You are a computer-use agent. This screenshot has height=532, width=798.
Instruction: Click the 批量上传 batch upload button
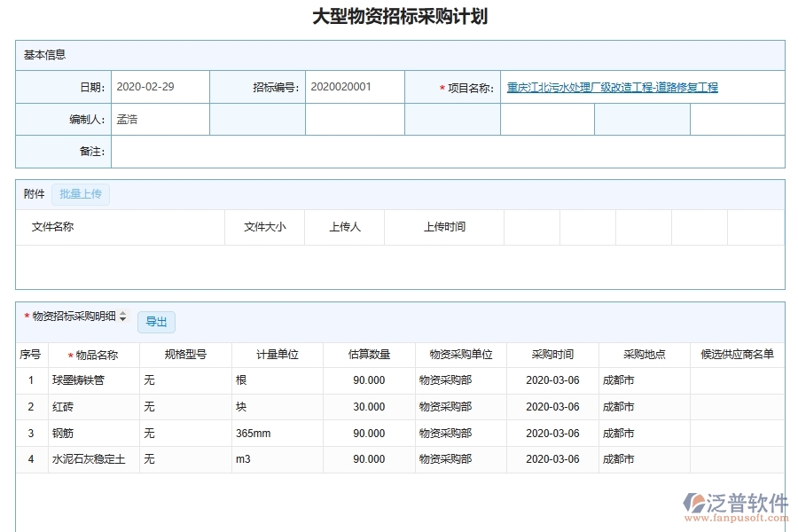point(81,194)
